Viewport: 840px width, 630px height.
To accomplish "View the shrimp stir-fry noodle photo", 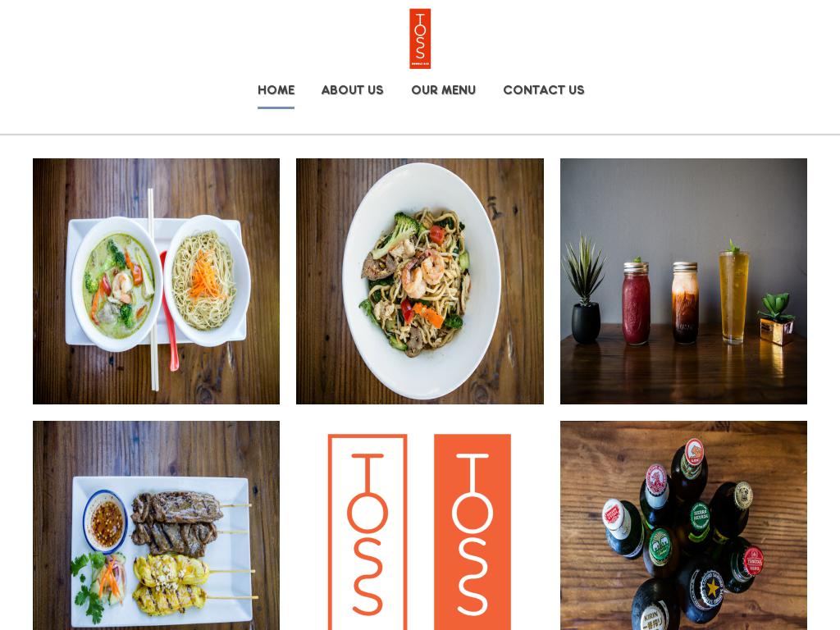I will coord(420,281).
